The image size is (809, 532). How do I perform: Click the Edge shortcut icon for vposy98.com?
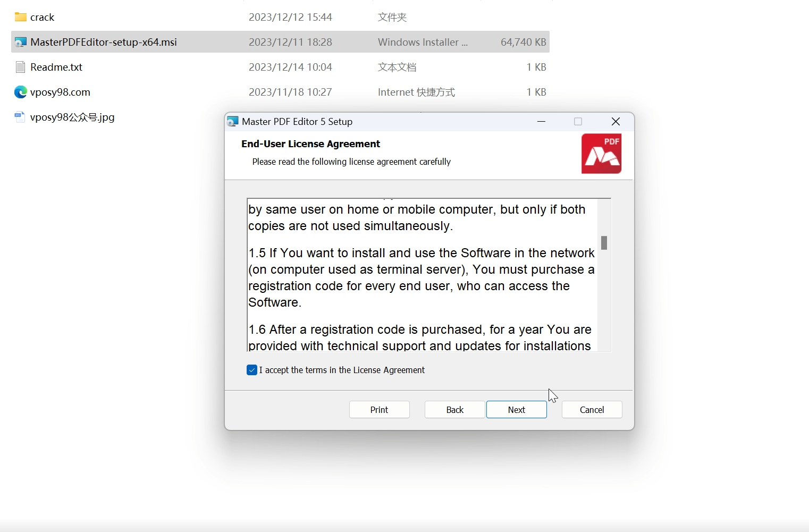pos(20,92)
